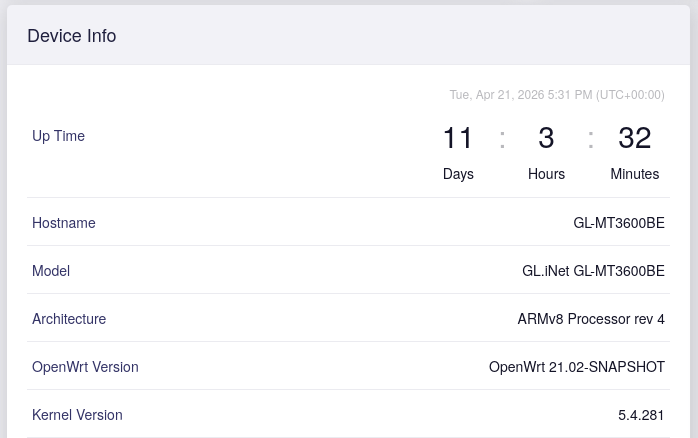Click the Up Time label

coord(58,136)
